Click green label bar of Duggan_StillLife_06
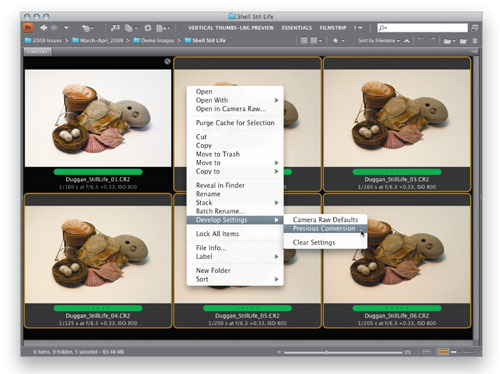Screen dimensions: 500x374 pyautogui.click(x=397, y=308)
